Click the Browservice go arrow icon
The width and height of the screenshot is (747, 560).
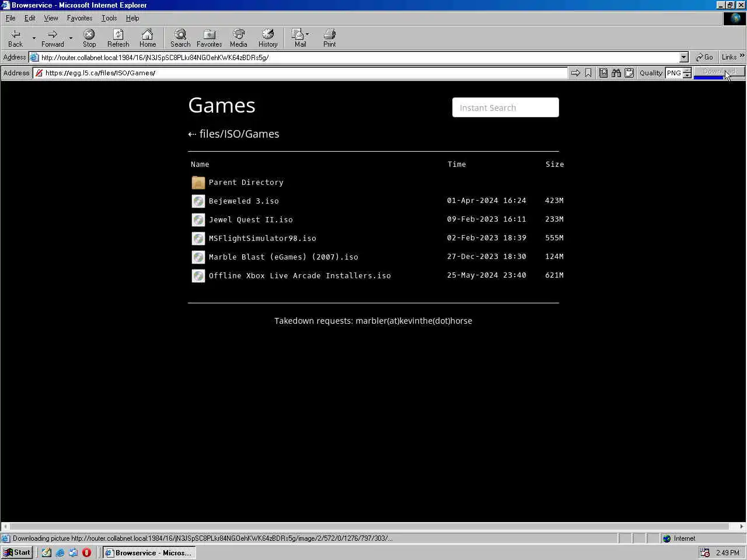tap(575, 73)
